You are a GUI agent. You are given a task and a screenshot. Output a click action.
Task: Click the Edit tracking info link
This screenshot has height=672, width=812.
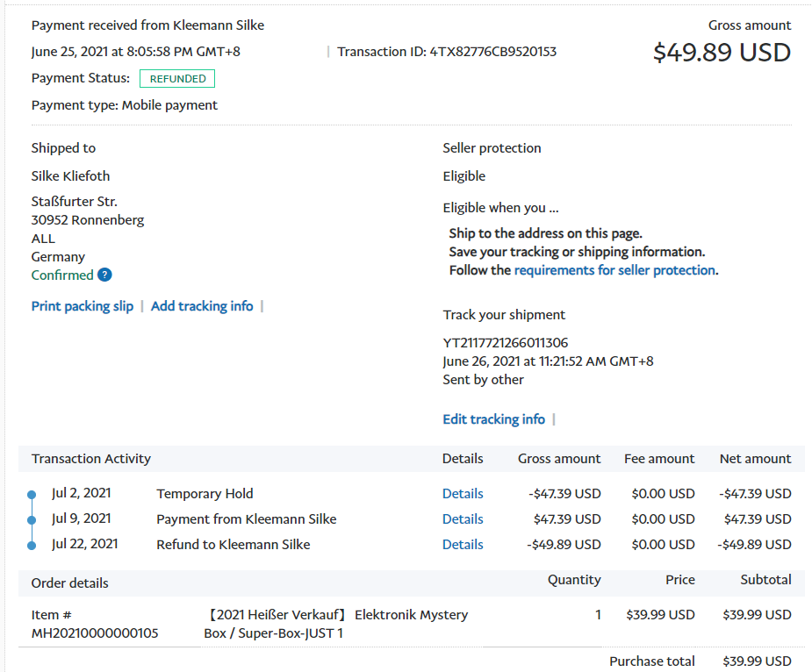click(493, 419)
